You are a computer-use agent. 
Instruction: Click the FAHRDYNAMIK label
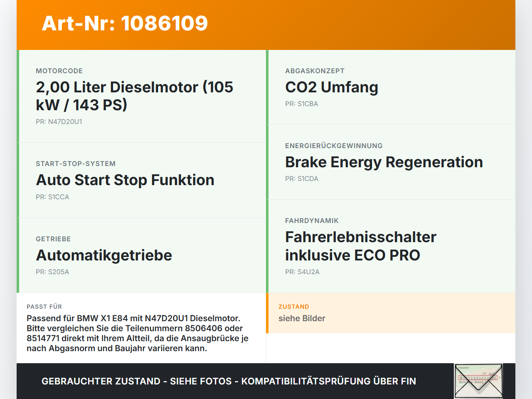point(312,221)
